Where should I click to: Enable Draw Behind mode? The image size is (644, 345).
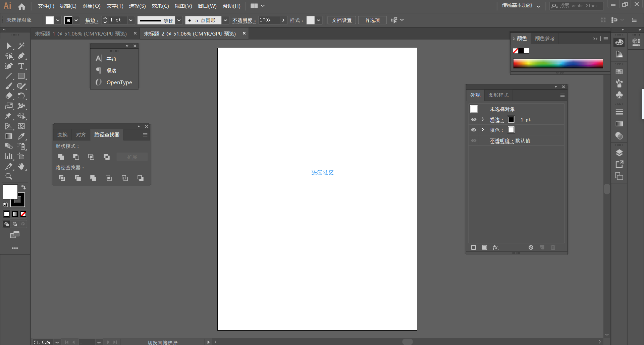15,224
